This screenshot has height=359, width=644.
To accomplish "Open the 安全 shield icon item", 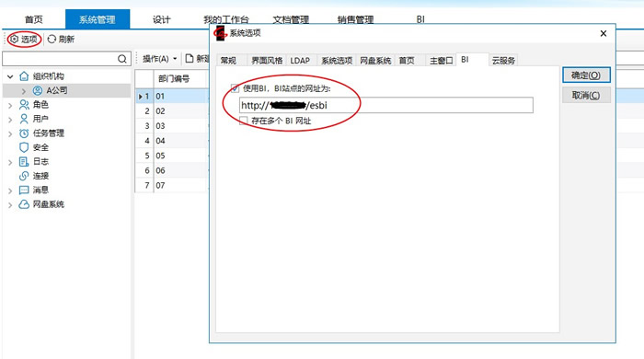I will (x=24, y=147).
